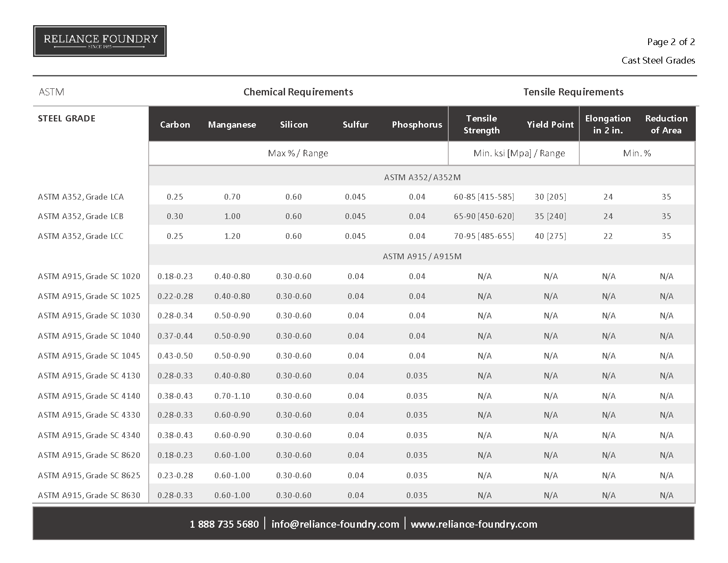Click the Reliance Foundry logo
This screenshot has width=728, height=563.
(100, 41)
